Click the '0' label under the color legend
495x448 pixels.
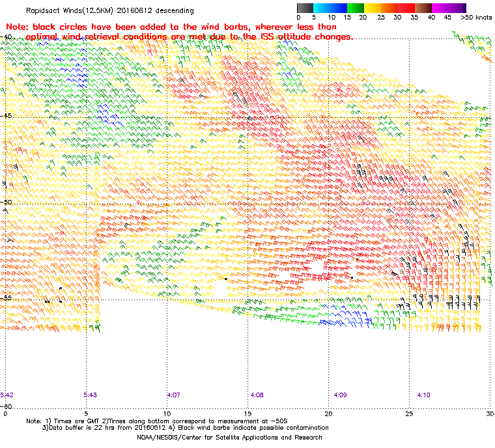299,18
